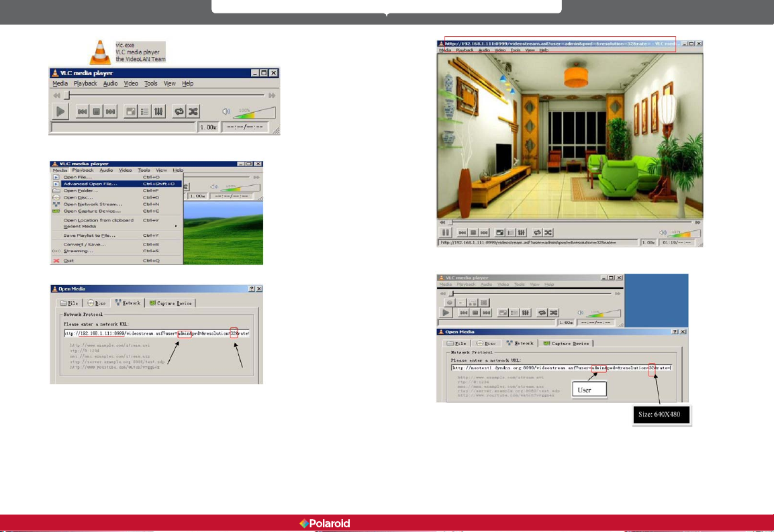Click the 1.00x speed box in the player below vlc.exe
Image resolution: width=774 pixels, height=532 pixels.
coord(208,127)
